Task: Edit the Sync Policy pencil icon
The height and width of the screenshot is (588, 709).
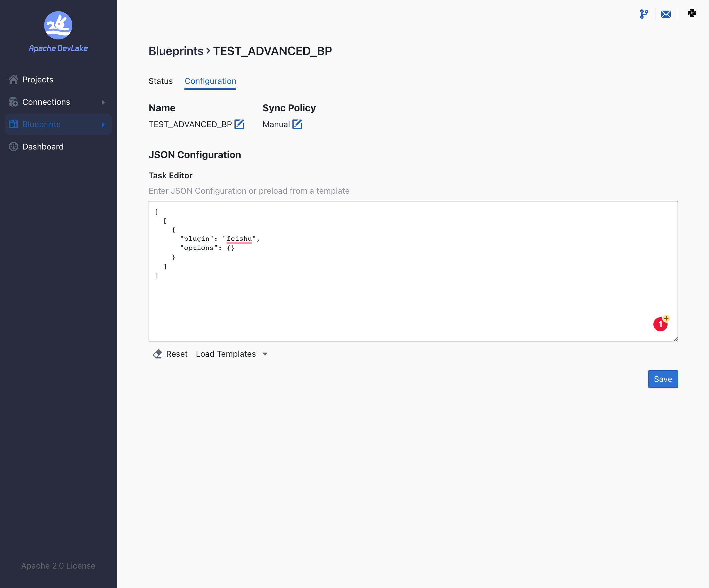Action: click(297, 124)
